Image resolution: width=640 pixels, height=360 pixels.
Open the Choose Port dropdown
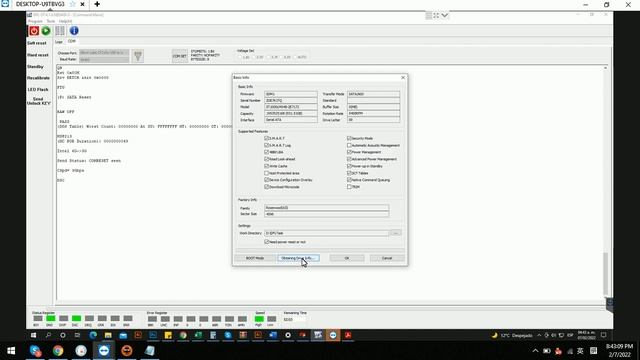[x=104, y=53]
